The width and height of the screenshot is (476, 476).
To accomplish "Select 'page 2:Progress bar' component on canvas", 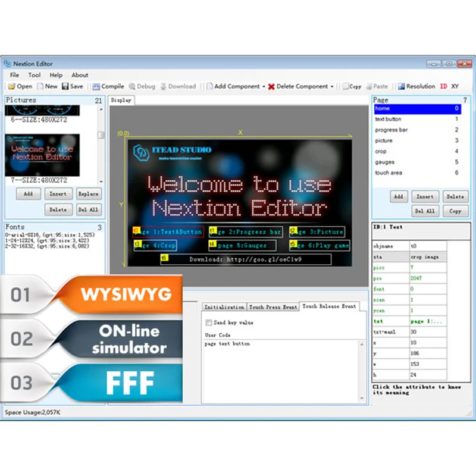I will pos(246,232).
